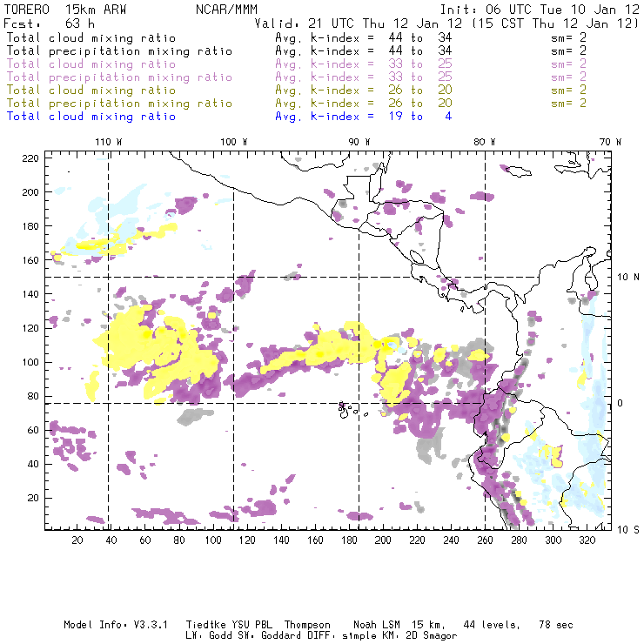Screen dimensions: 644x644
Task: Click the "200" tick on the vertical axis
Action: tap(30, 192)
